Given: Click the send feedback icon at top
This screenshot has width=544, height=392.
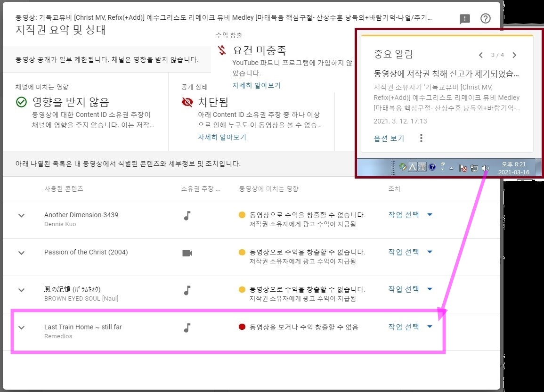Looking at the screenshot, I should tap(464, 19).
